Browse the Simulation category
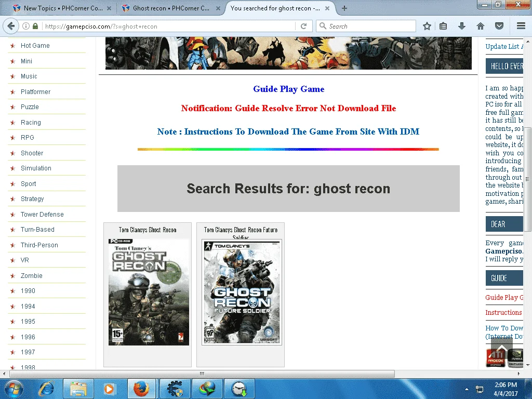 [36, 168]
